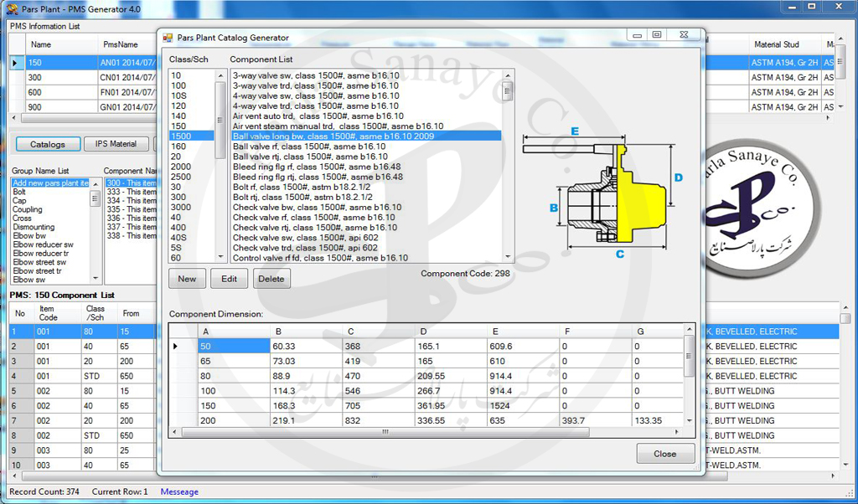This screenshot has width=858, height=504.
Task: Click dimension cell 609.6
Action: tap(523, 346)
